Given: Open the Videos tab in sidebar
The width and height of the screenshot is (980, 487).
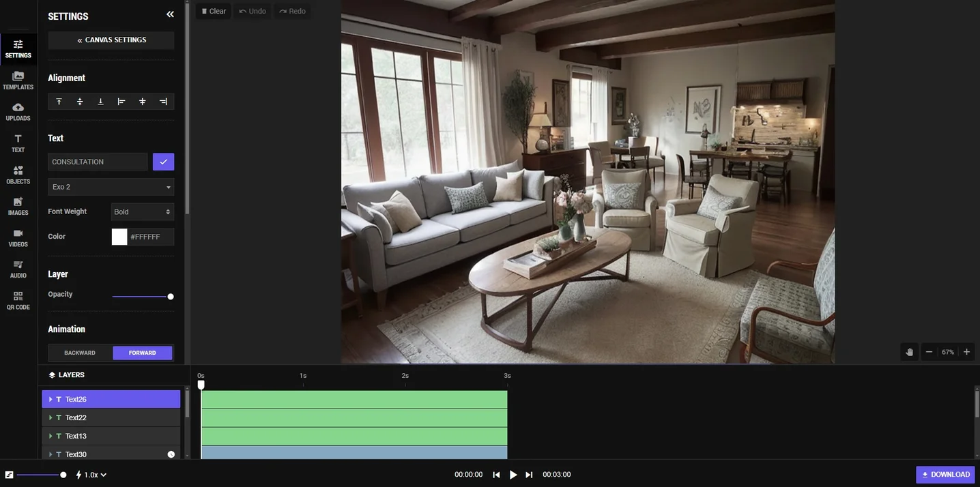Looking at the screenshot, I should [18, 237].
